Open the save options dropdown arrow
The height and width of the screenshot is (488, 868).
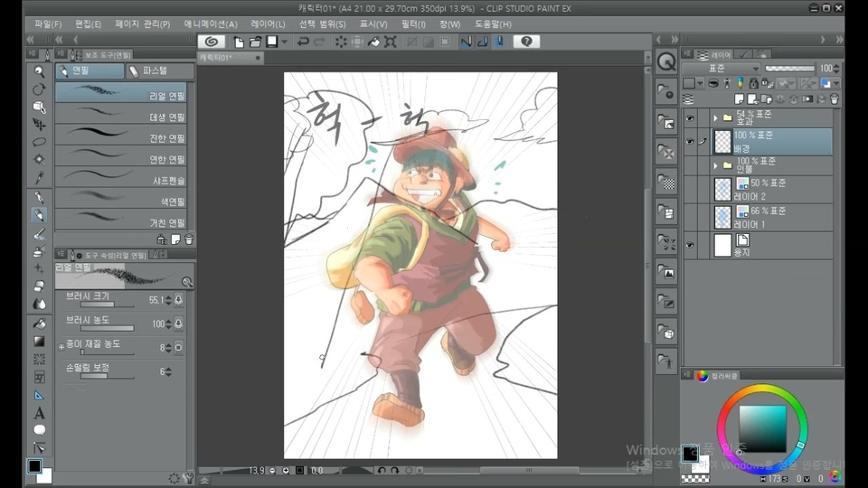pos(285,42)
